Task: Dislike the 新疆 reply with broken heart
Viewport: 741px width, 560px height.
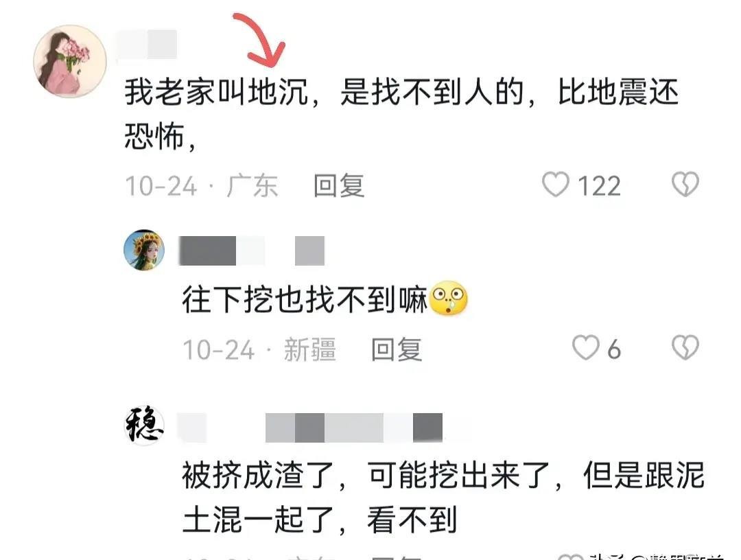Action: coord(685,348)
